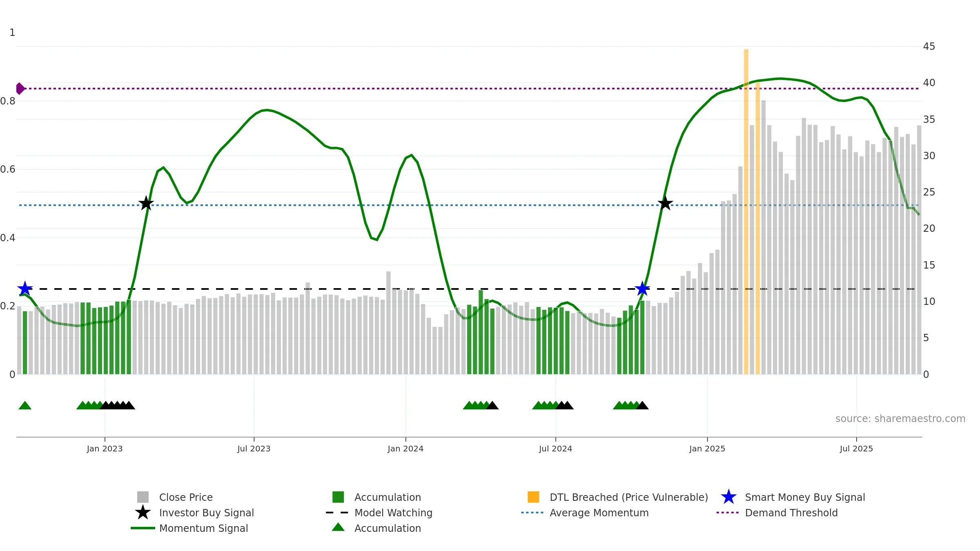The image size is (980, 551).
Task: Click the purple diamond Demand Threshold marker
Action: point(20,88)
